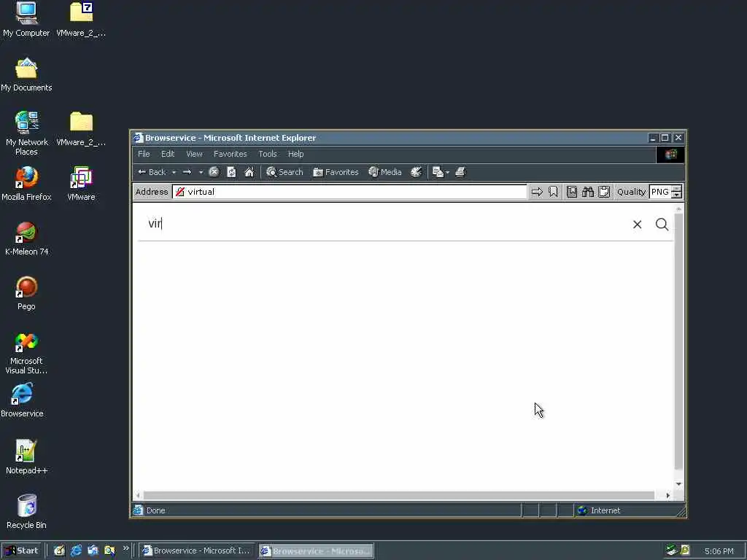Open the Favorites pane from the toolbar

336,172
